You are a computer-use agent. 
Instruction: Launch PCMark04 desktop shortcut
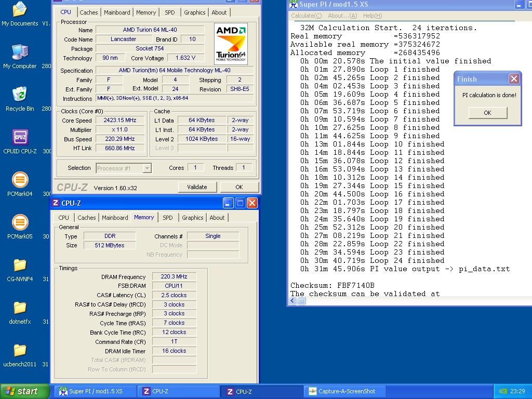click(20, 184)
